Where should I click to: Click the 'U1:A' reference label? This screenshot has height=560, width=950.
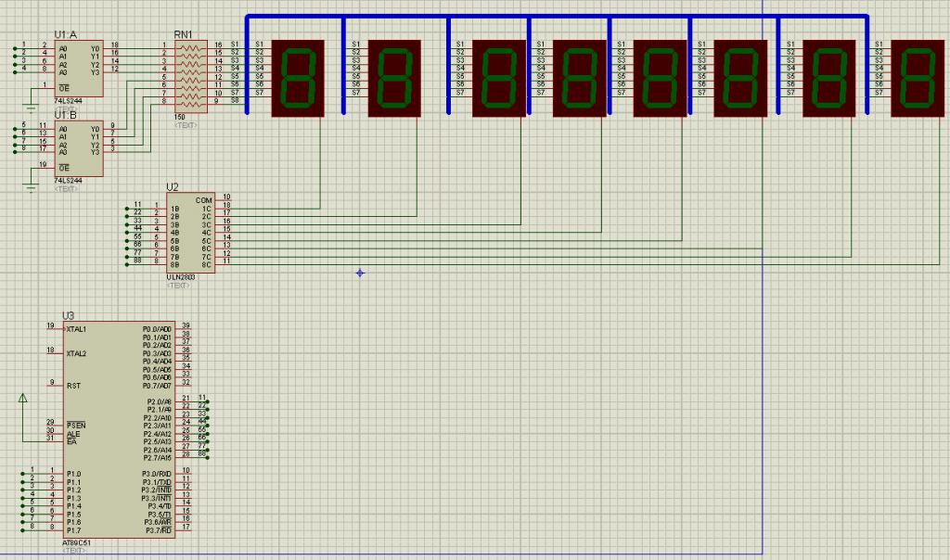coord(66,35)
